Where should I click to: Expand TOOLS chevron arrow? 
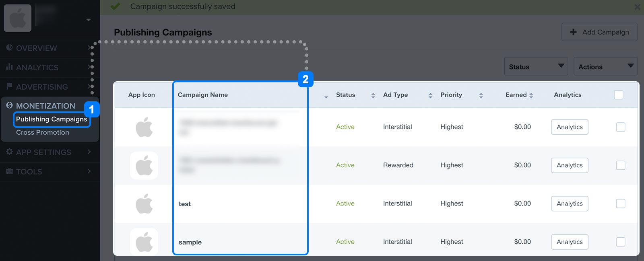[89, 171]
